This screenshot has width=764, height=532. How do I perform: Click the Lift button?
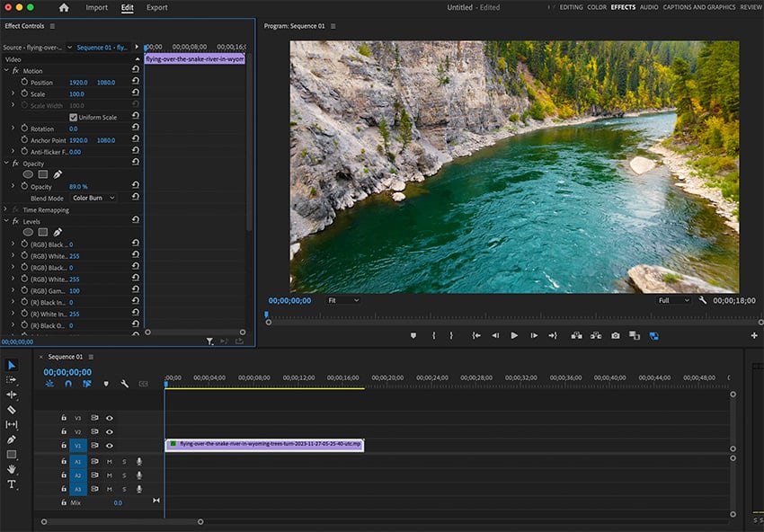[576, 336]
